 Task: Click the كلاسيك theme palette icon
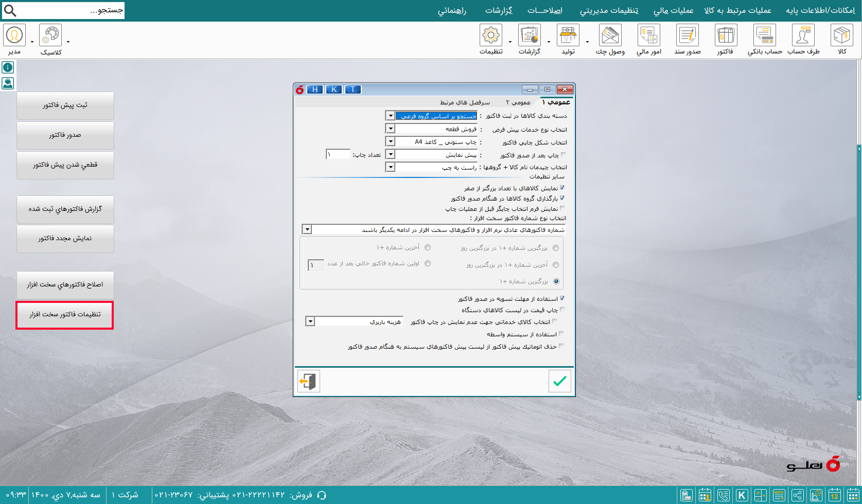pyautogui.click(x=50, y=35)
